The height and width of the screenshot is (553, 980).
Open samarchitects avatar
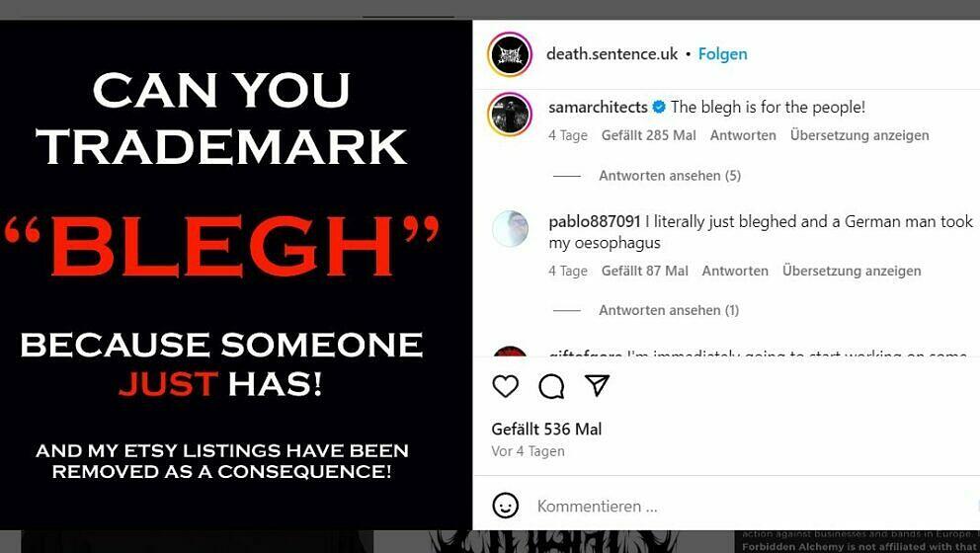pyautogui.click(x=510, y=116)
